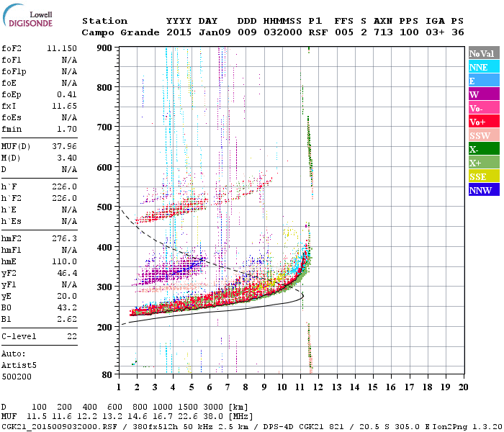Viewport: 504px width, 432px height.
Task: Click the IGA value 03+
Action: (x=435, y=32)
